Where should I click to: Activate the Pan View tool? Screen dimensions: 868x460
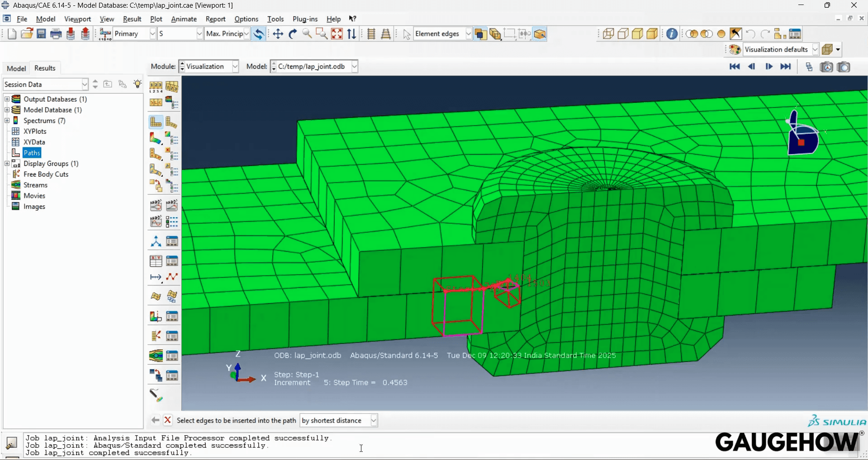[x=277, y=33]
